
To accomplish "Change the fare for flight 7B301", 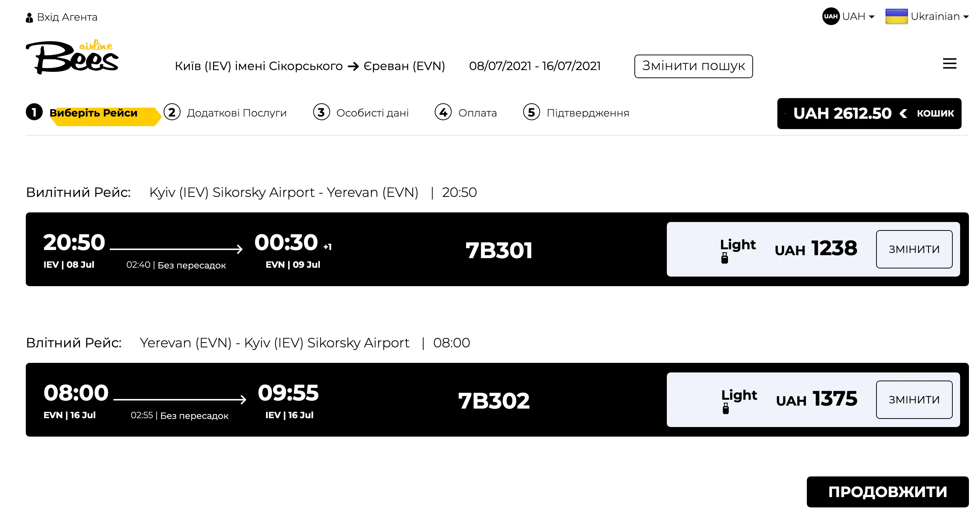I will point(914,249).
